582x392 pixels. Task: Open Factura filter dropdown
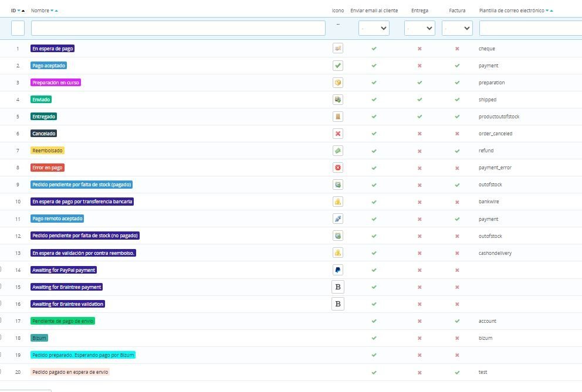(457, 28)
